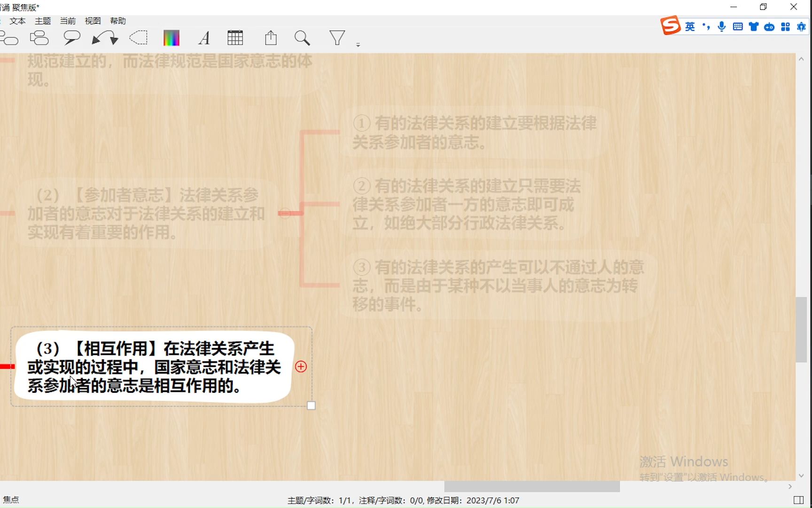Image resolution: width=812 pixels, height=508 pixels.
Task: Select subtopic ② 只需要法律关系参加者一方
Action: tap(467, 205)
